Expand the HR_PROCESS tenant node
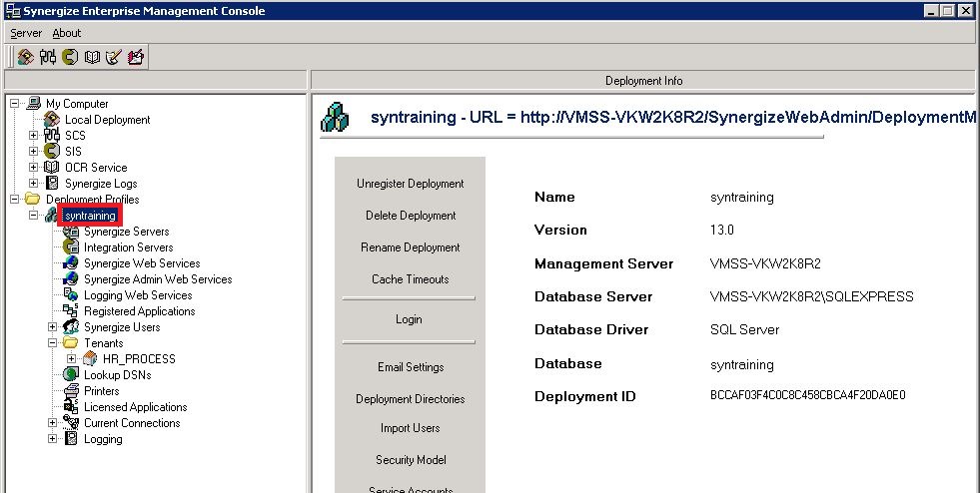 pos(71,359)
